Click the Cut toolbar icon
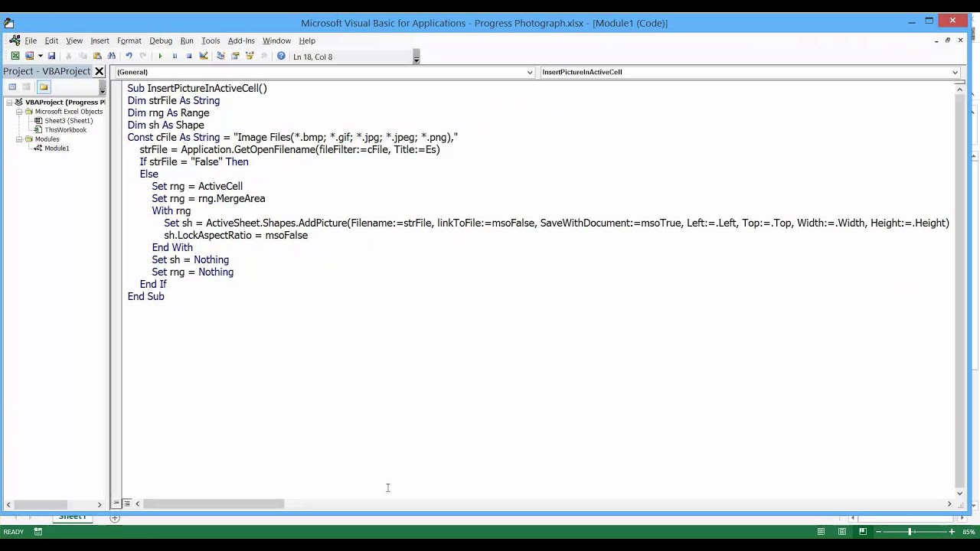980x551 pixels. [x=68, y=56]
